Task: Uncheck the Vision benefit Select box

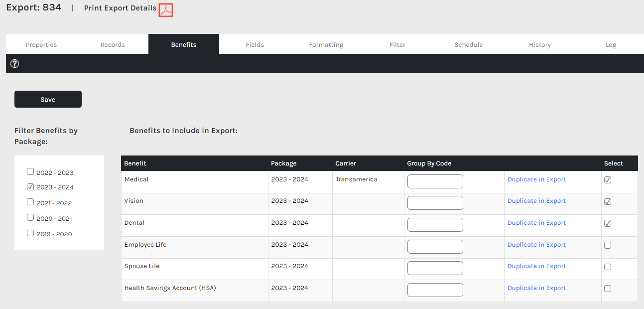Action: click(608, 202)
